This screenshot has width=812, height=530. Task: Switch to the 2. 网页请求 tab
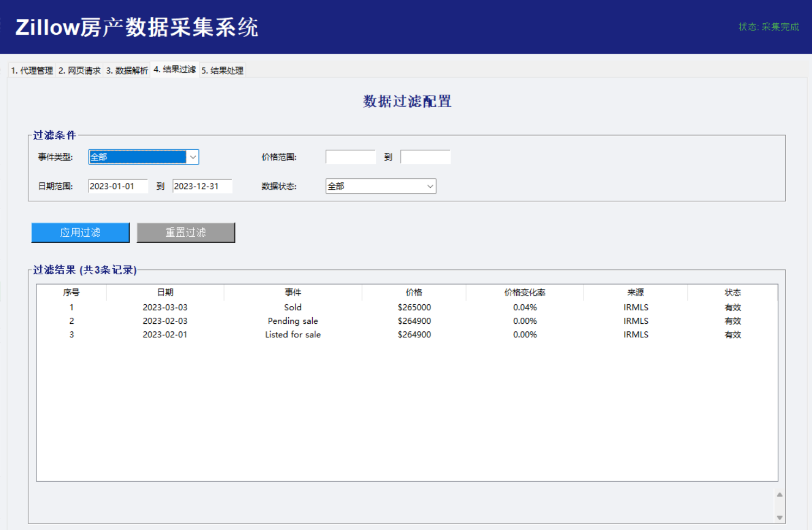[x=79, y=71]
